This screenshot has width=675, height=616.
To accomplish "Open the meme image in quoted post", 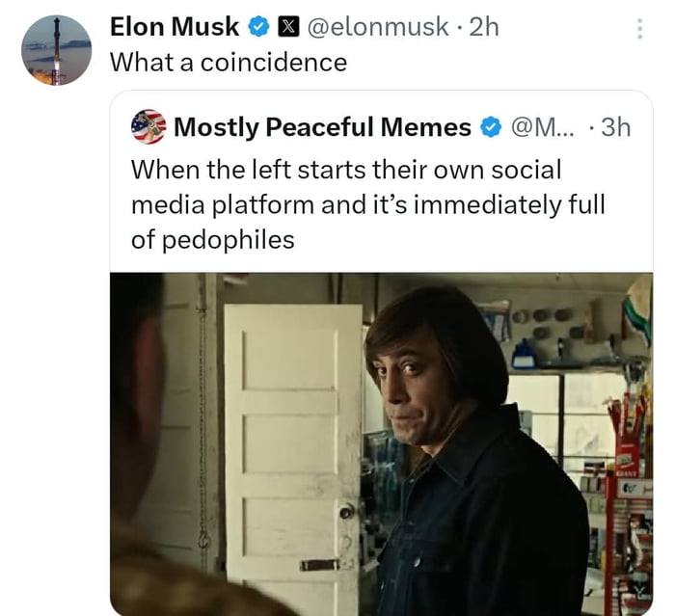I will [x=381, y=443].
